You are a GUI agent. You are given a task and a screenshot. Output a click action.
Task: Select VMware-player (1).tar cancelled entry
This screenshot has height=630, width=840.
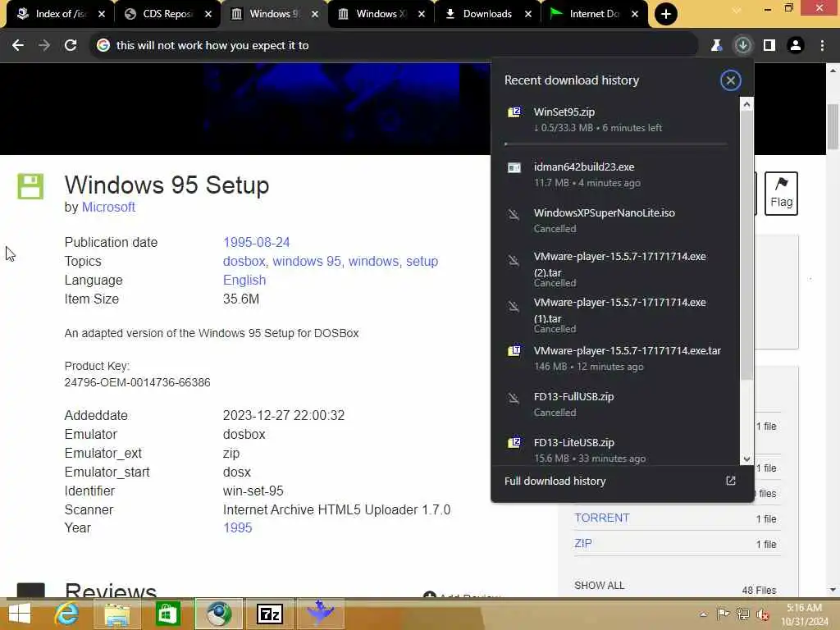tap(615, 315)
